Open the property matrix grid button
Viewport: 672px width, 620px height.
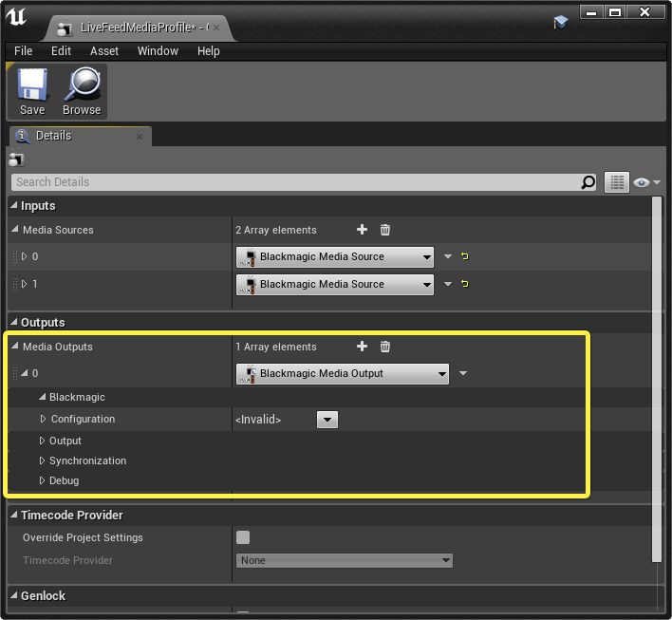coord(617,182)
